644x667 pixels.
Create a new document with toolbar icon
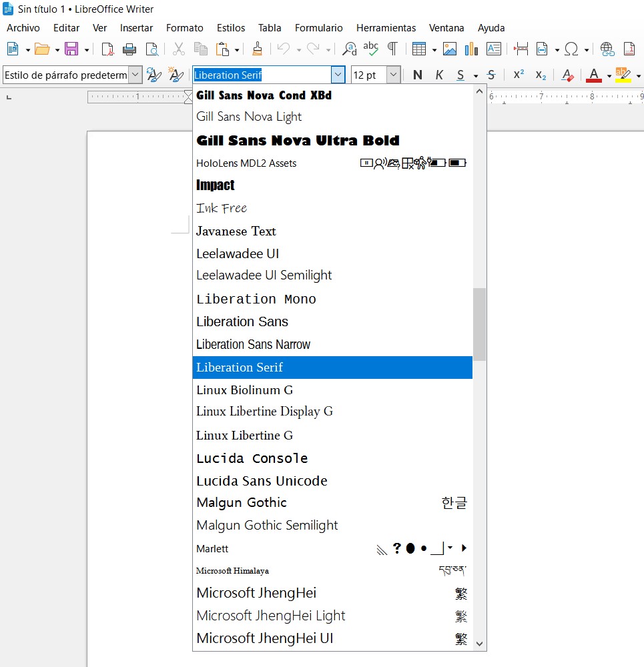pos(13,49)
